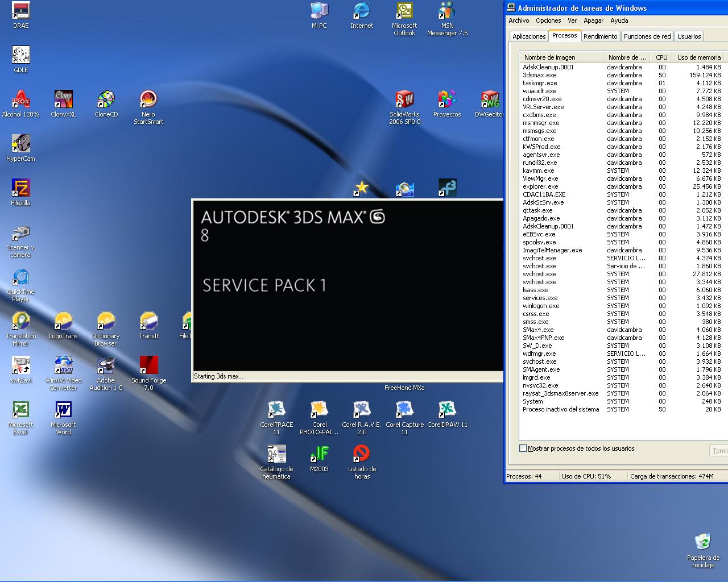The width and height of the screenshot is (728, 582).
Task: Select the Proyectos desktop icon
Action: coord(447,104)
